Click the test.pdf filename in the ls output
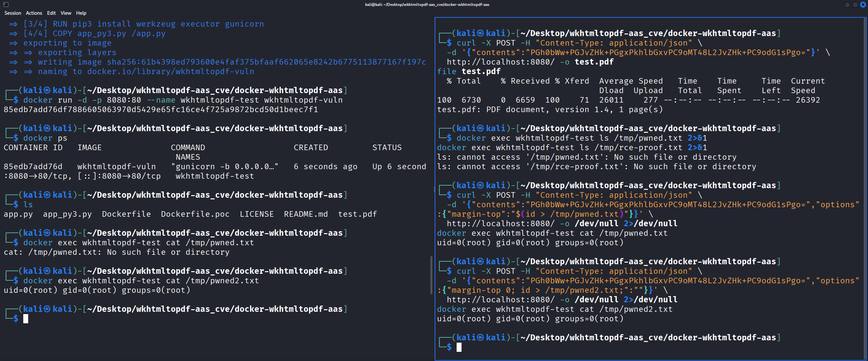The width and height of the screenshot is (868, 361). tap(357, 214)
